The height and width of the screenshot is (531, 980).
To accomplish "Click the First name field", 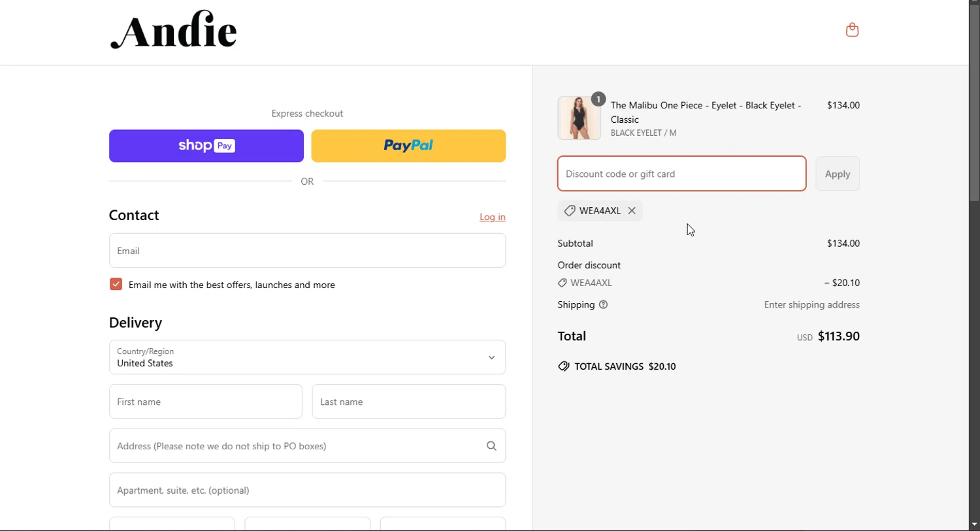I will click(206, 402).
